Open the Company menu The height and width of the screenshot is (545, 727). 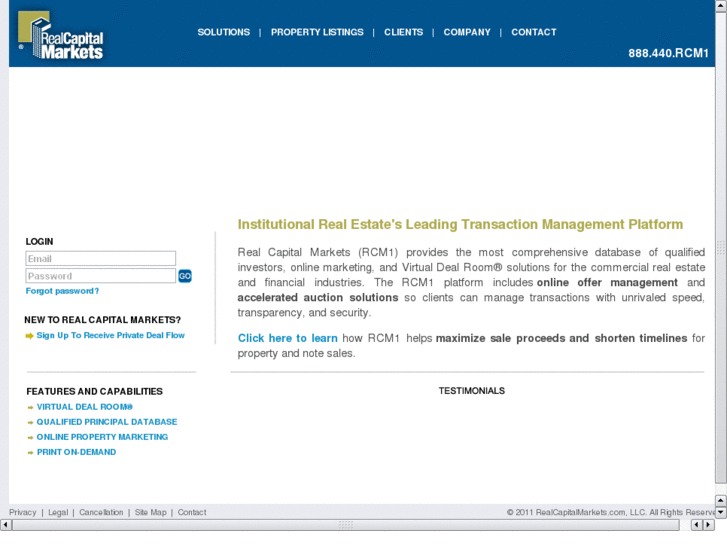click(467, 32)
